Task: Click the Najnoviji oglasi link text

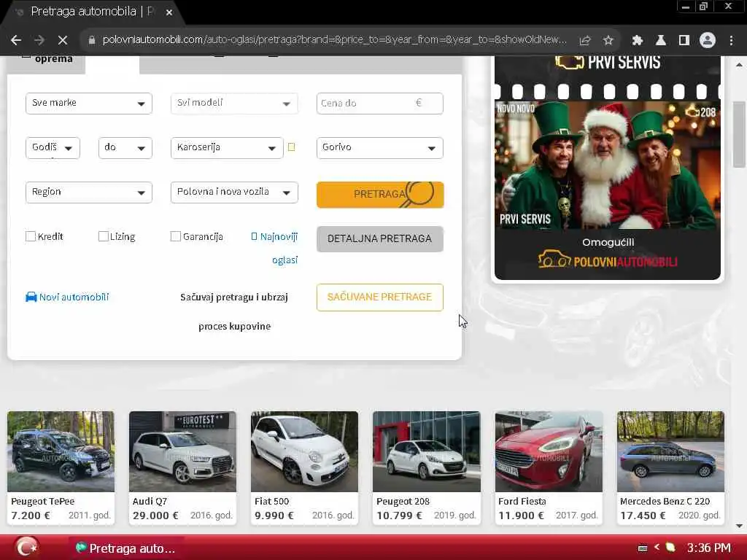Action: point(279,248)
